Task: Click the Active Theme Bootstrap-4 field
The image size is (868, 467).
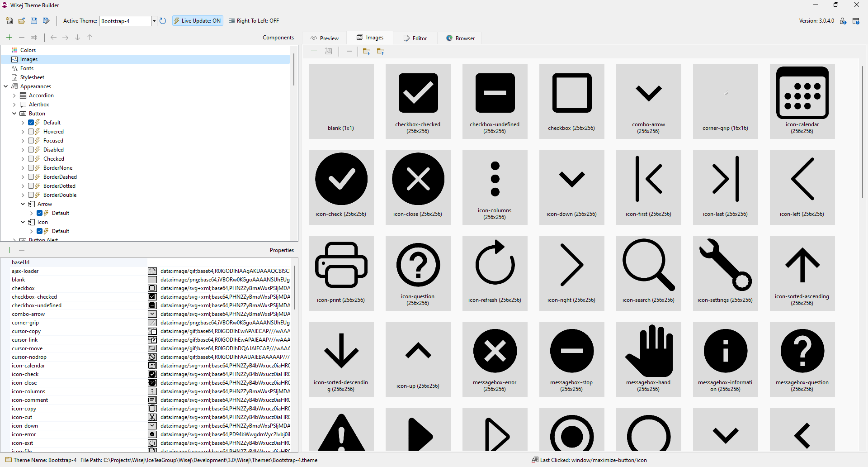Action: coord(126,21)
